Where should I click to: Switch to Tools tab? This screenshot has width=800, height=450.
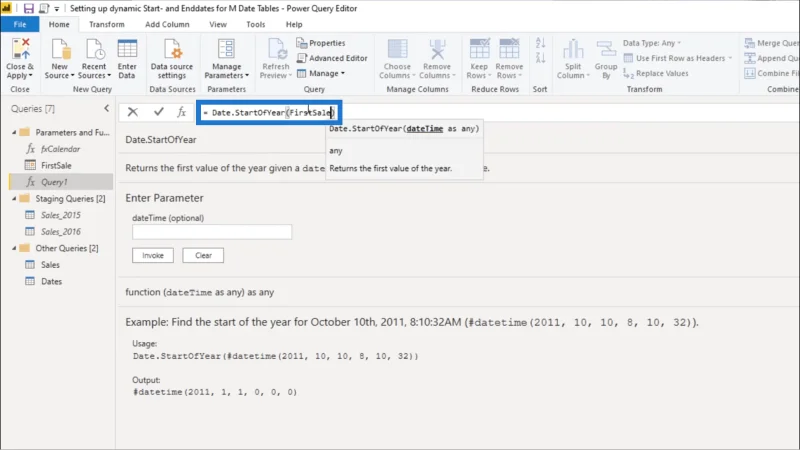[256, 24]
